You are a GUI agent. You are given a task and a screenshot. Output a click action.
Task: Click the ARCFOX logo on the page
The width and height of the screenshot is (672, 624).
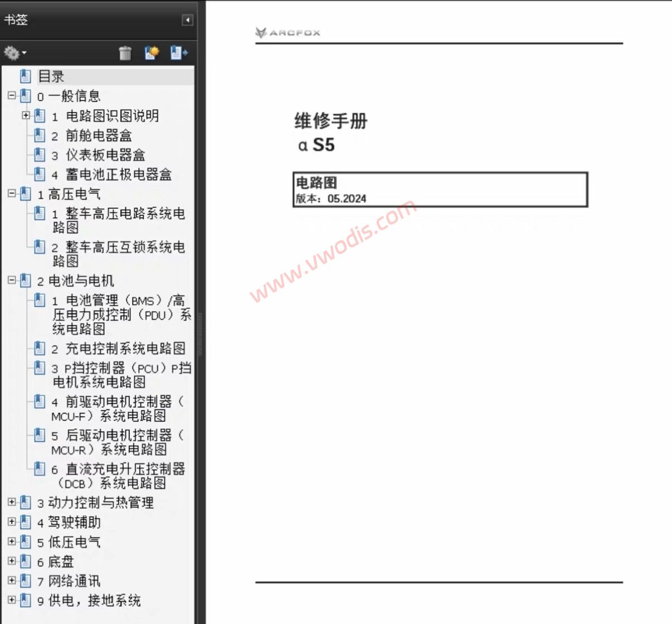(288, 33)
